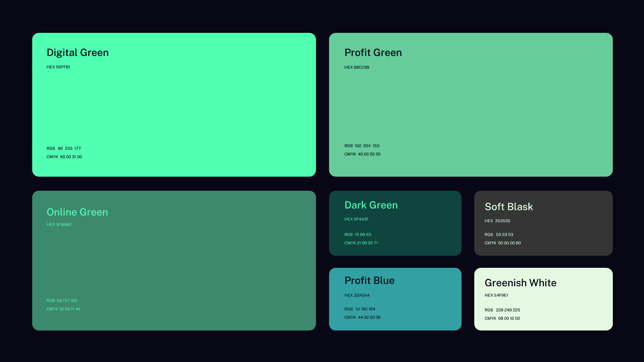This screenshot has height=362, width=644.
Task: Click RGB 51 160 164 value
Action: coord(360,309)
